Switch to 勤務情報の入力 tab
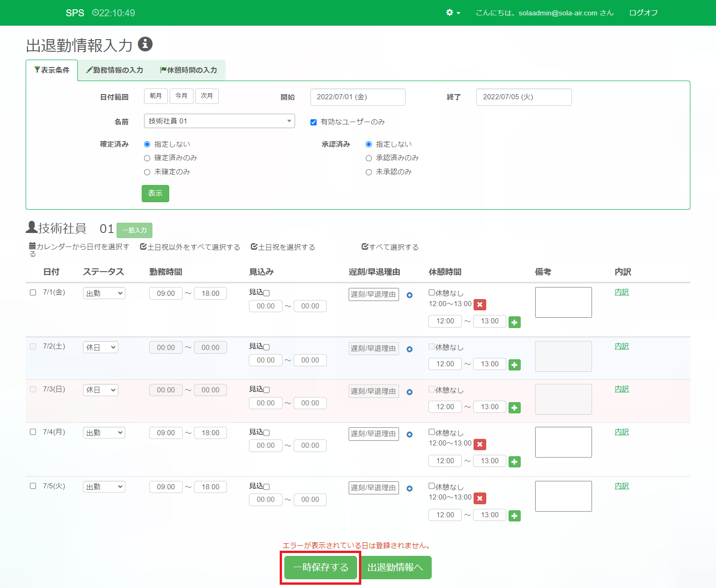The image size is (716, 588). pyautogui.click(x=115, y=70)
